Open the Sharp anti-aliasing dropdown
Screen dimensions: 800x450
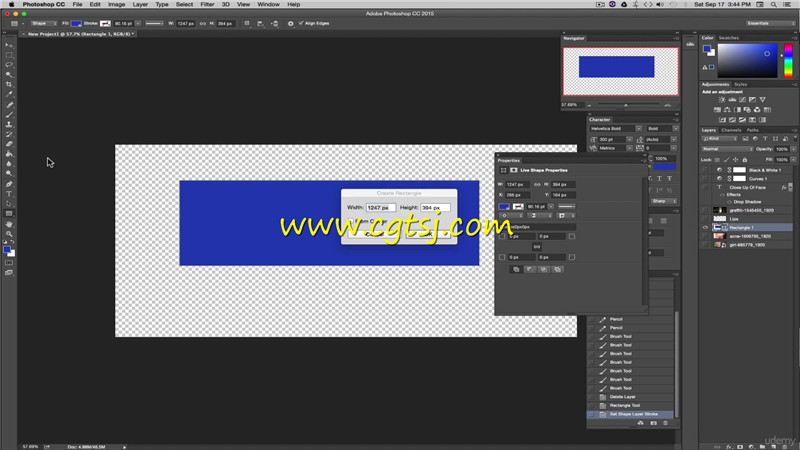(664, 201)
